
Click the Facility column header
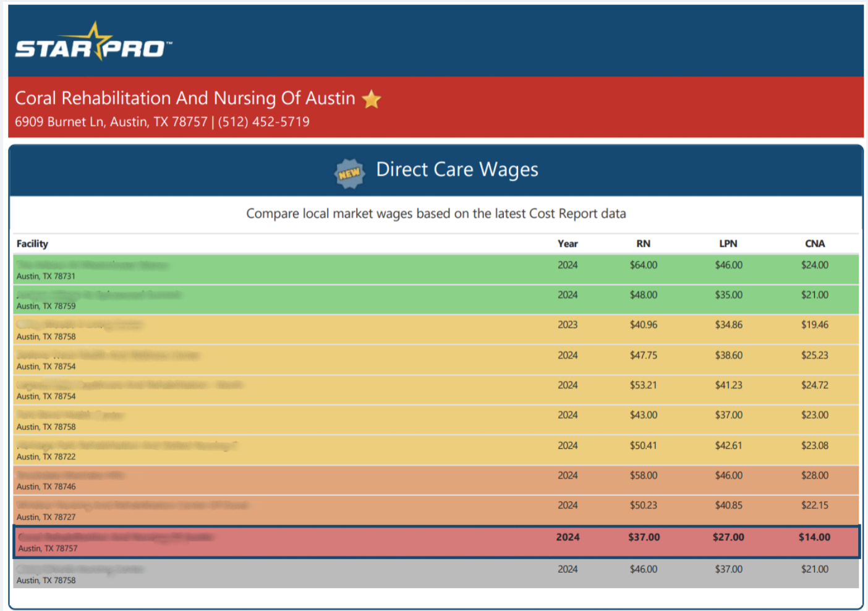pos(32,244)
